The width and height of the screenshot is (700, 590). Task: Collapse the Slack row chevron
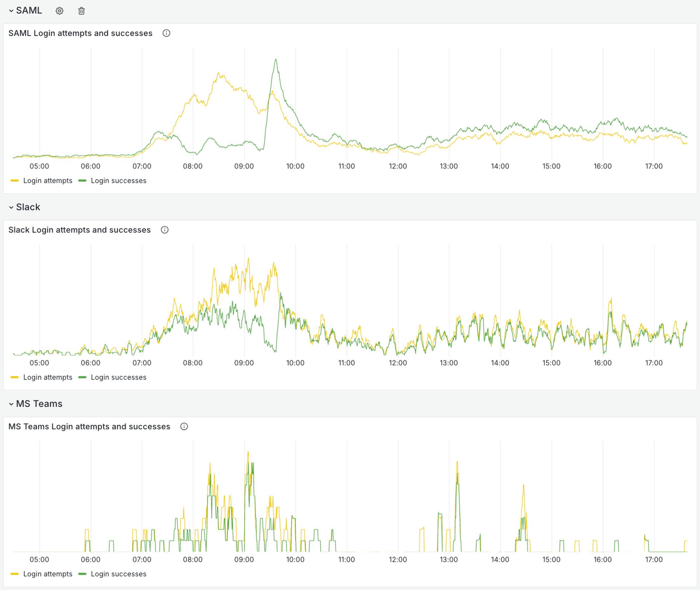click(x=11, y=207)
